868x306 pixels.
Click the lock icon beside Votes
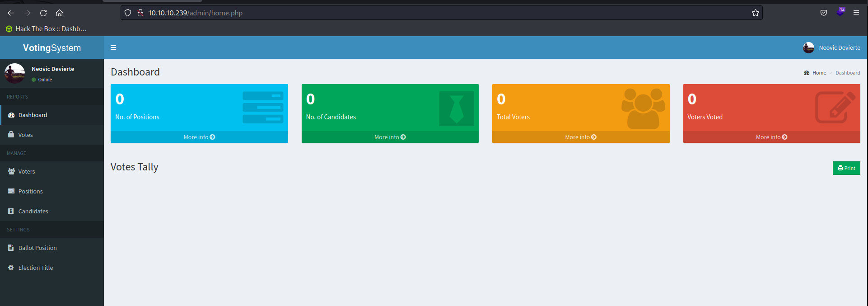tap(11, 134)
